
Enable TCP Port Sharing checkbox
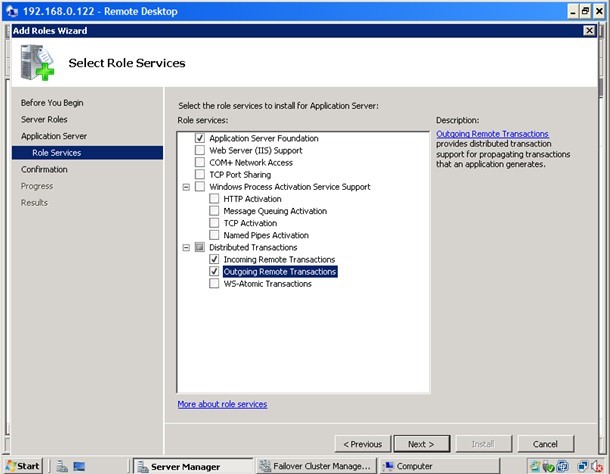[x=200, y=174]
